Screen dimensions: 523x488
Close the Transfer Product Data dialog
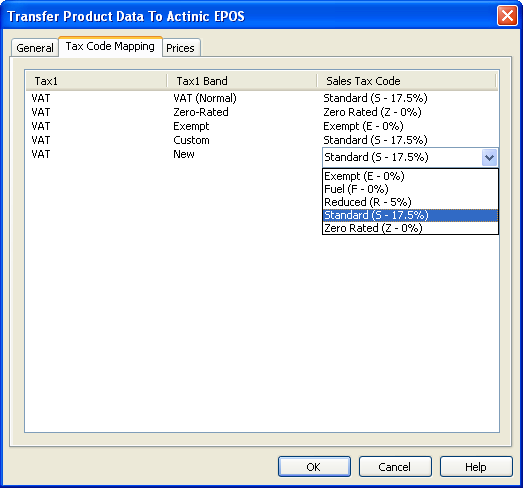click(507, 16)
